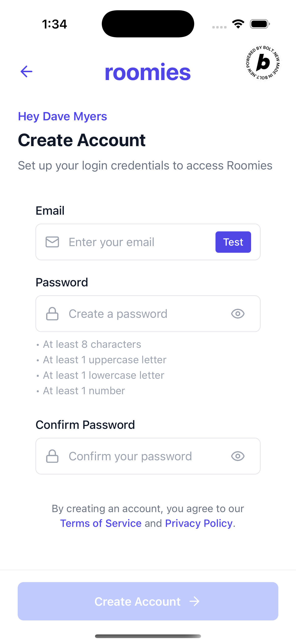The height and width of the screenshot is (644, 296).
Task: Toggle visibility of Confirm Password field
Action: (x=238, y=456)
